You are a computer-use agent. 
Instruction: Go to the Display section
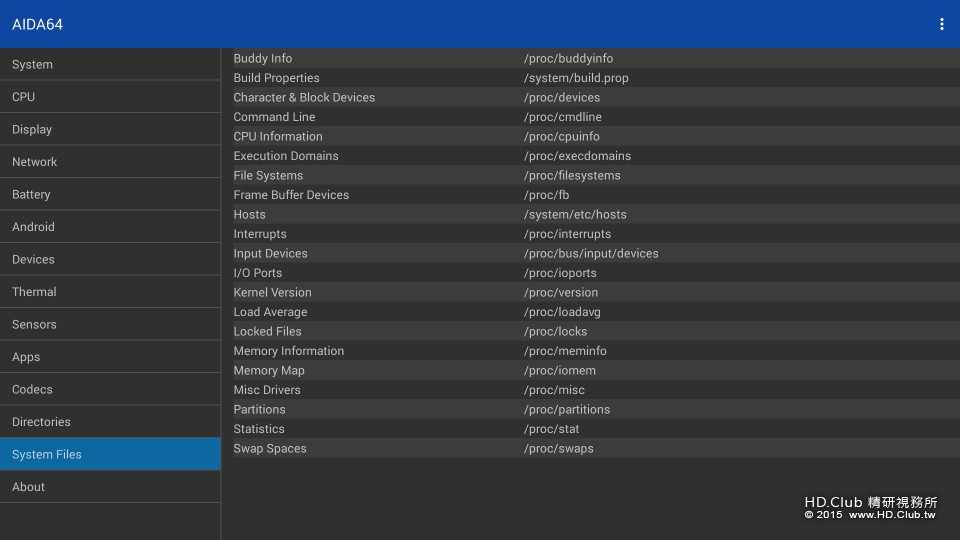110,129
